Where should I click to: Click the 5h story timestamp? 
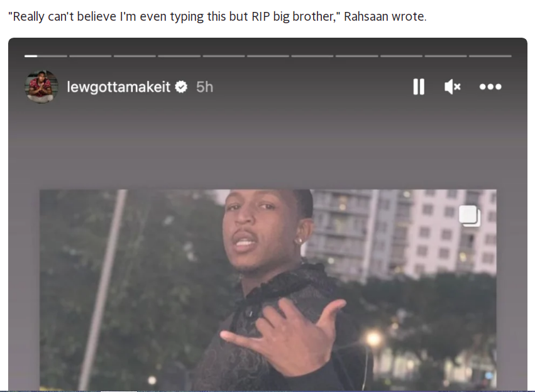(x=205, y=87)
